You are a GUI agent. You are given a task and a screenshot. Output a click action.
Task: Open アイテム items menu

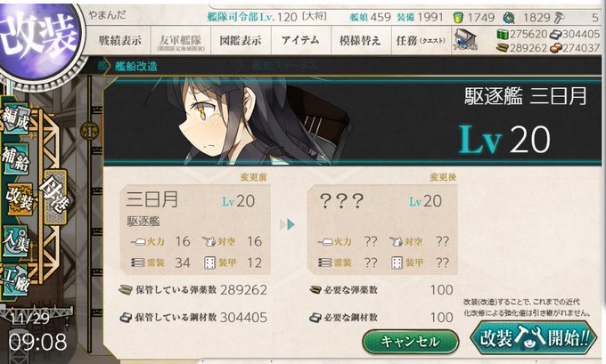click(301, 40)
